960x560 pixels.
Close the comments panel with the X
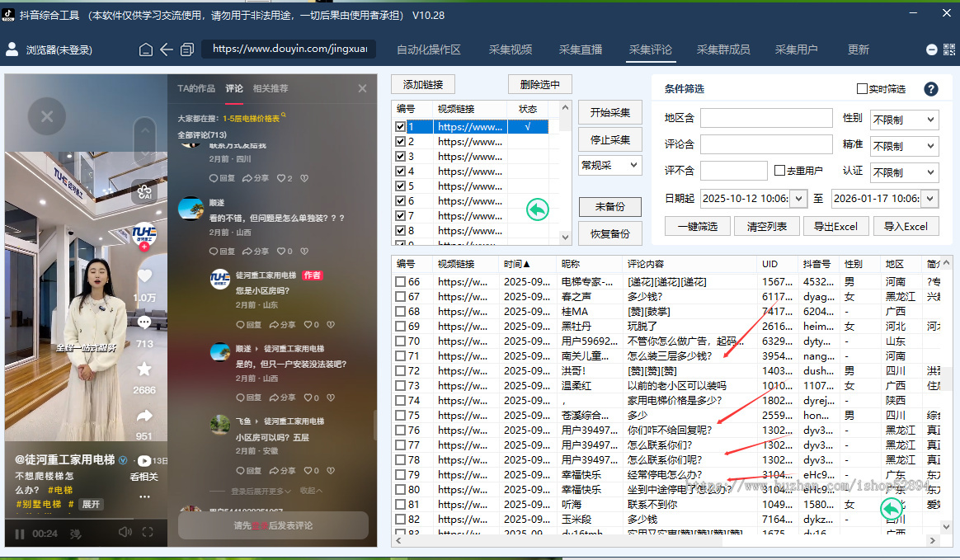click(362, 88)
